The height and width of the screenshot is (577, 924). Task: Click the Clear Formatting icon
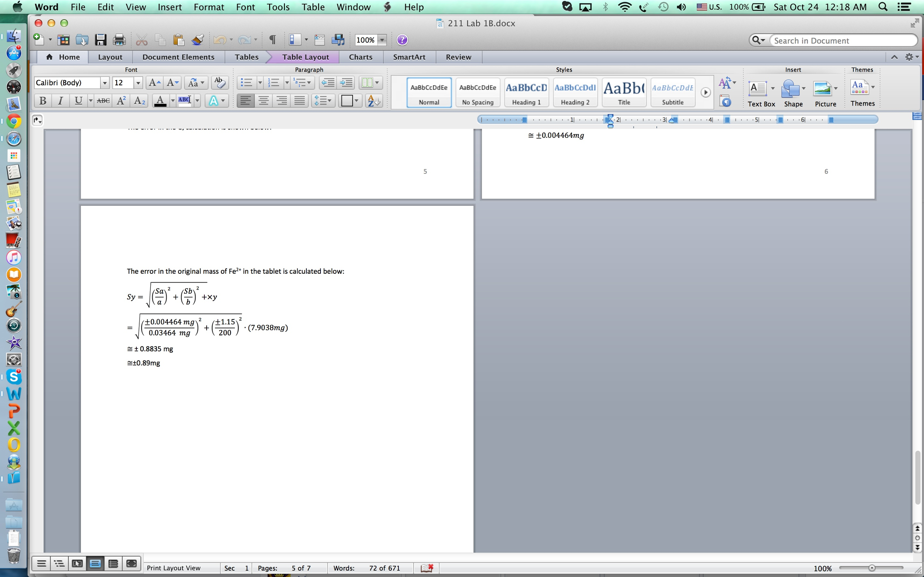(x=220, y=82)
